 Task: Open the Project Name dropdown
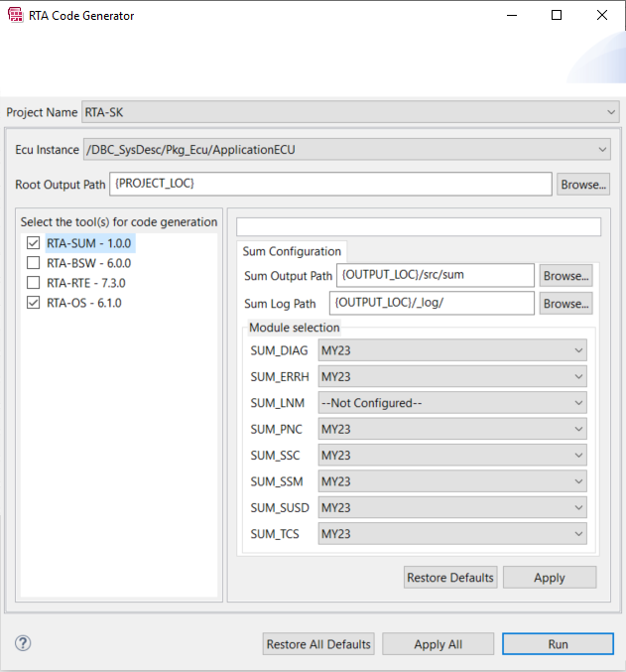click(350, 112)
